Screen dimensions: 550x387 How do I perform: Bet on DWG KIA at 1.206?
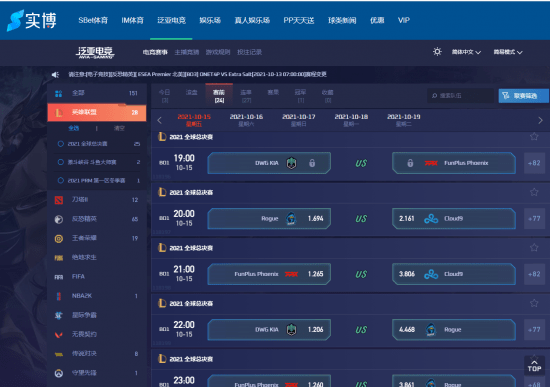pyautogui.click(x=269, y=329)
